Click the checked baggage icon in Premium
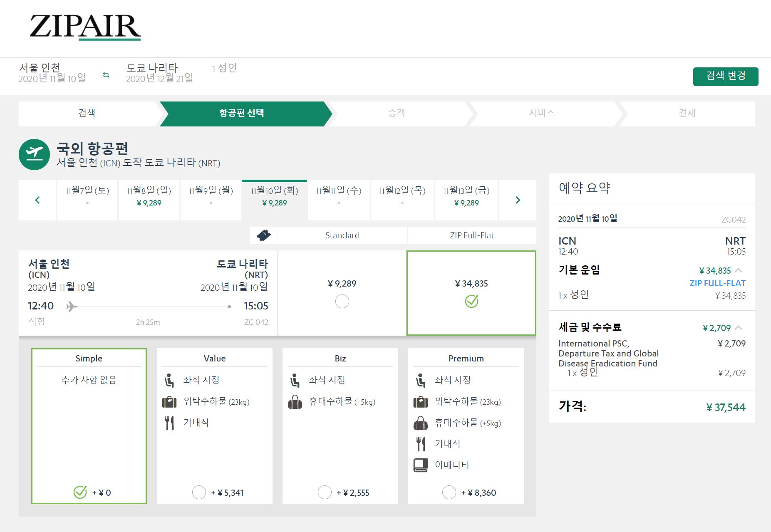Screen dimensions: 771x532 coord(421,402)
